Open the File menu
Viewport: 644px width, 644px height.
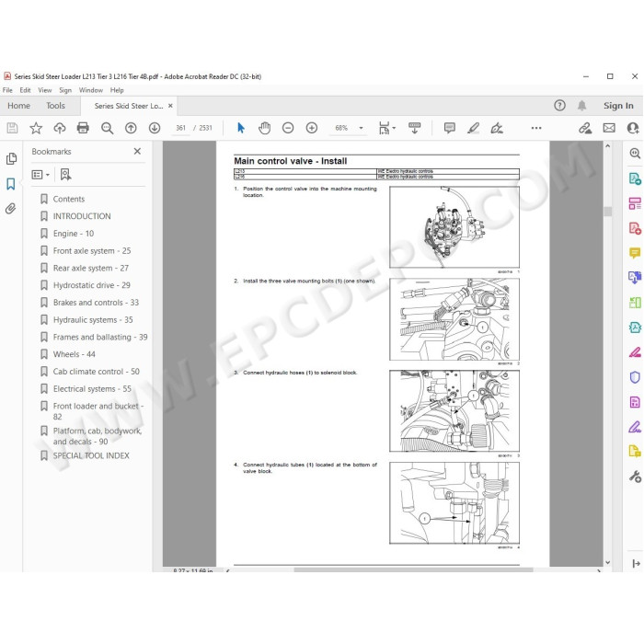(x=7, y=90)
